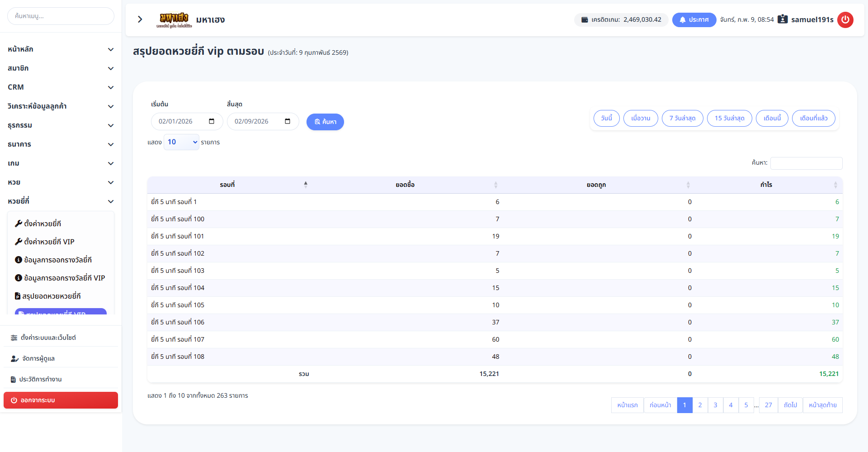This screenshot has width=868, height=452.
Task: Open calendar picker on end date field
Action: (x=288, y=121)
